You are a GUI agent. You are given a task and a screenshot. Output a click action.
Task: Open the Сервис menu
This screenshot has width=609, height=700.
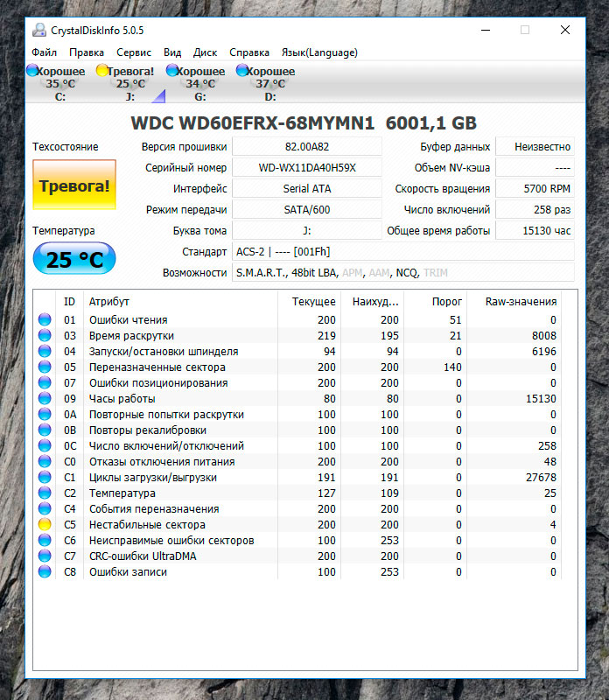pyautogui.click(x=133, y=52)
